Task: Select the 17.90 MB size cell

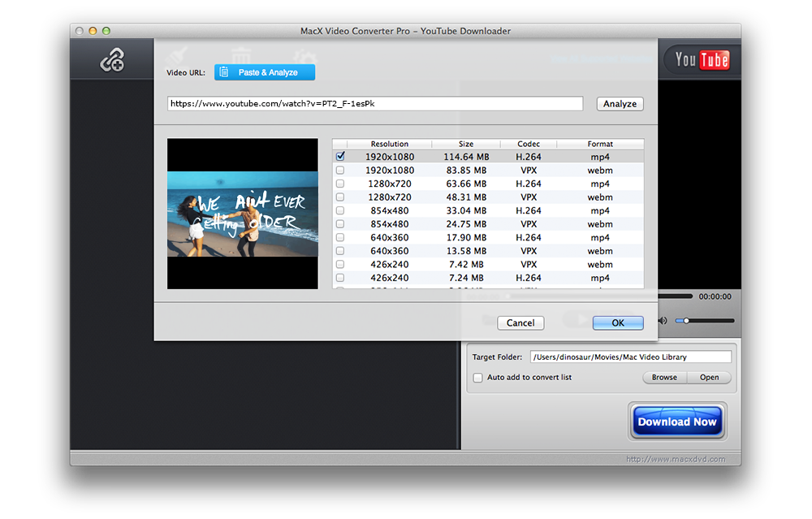Action: point(466,237)
